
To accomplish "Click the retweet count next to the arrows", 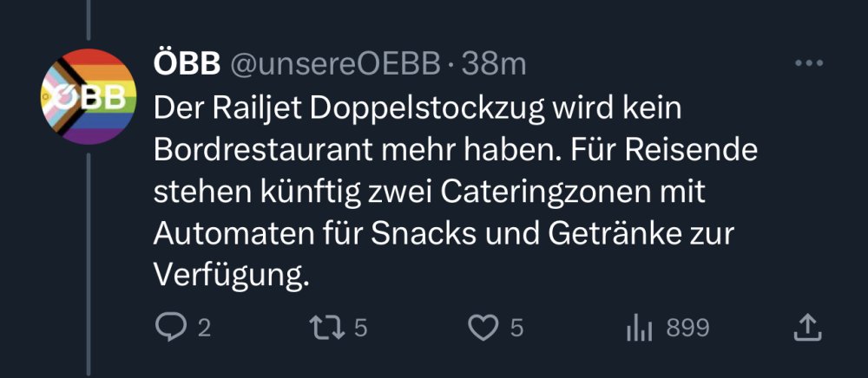I will tap(361, 329).
